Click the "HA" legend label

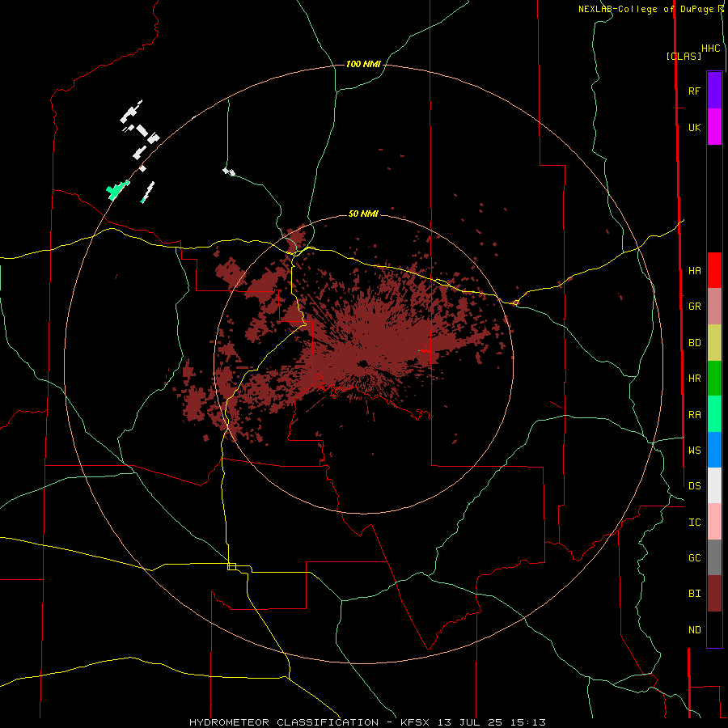click(694, 270)
